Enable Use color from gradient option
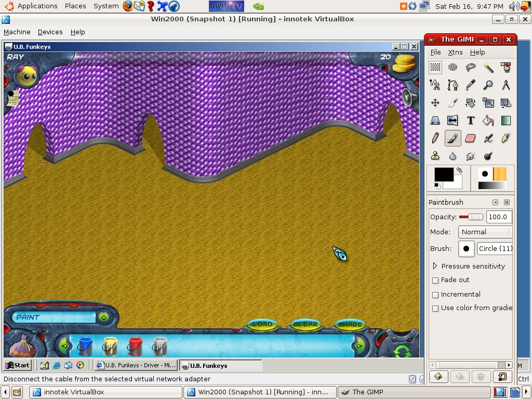The image size is (532, 399). pos(435,309)
